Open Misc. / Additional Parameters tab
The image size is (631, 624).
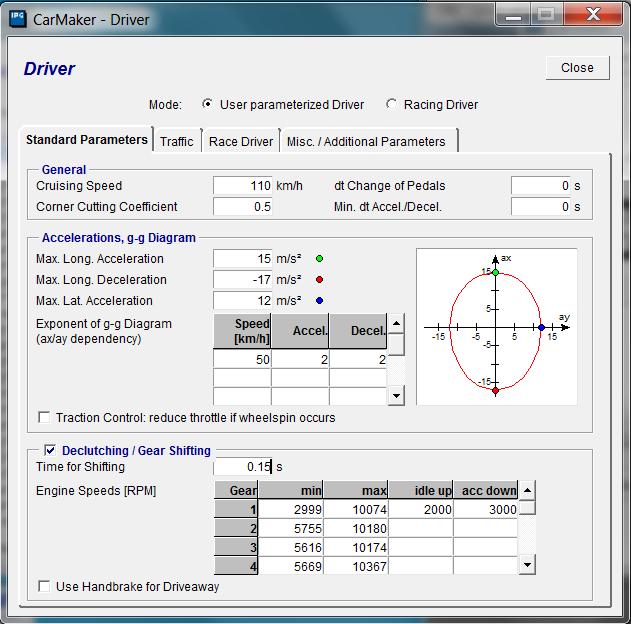369,142
